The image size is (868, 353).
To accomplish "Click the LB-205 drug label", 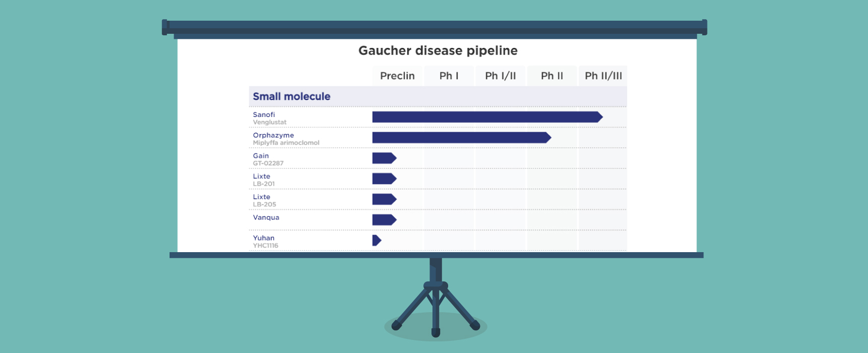I will (x=264, y=204).
